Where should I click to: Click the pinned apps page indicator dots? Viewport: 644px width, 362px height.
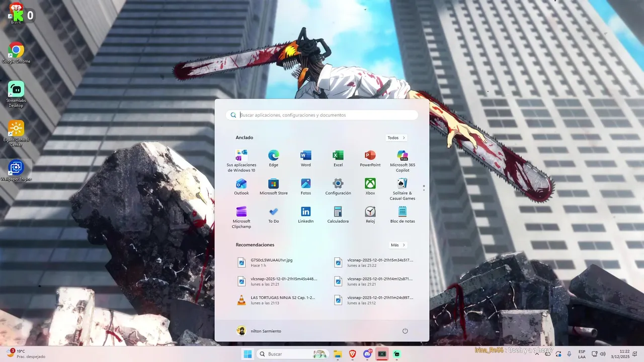pos(424,188)
